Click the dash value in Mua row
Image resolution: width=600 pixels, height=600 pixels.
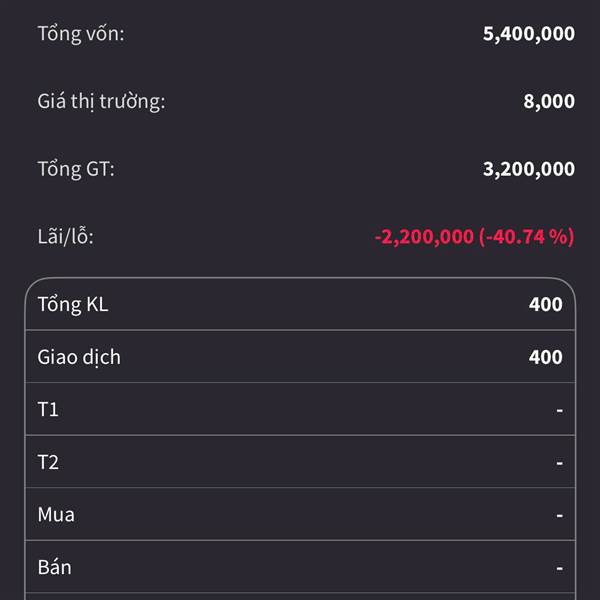[x=559, y=515]
